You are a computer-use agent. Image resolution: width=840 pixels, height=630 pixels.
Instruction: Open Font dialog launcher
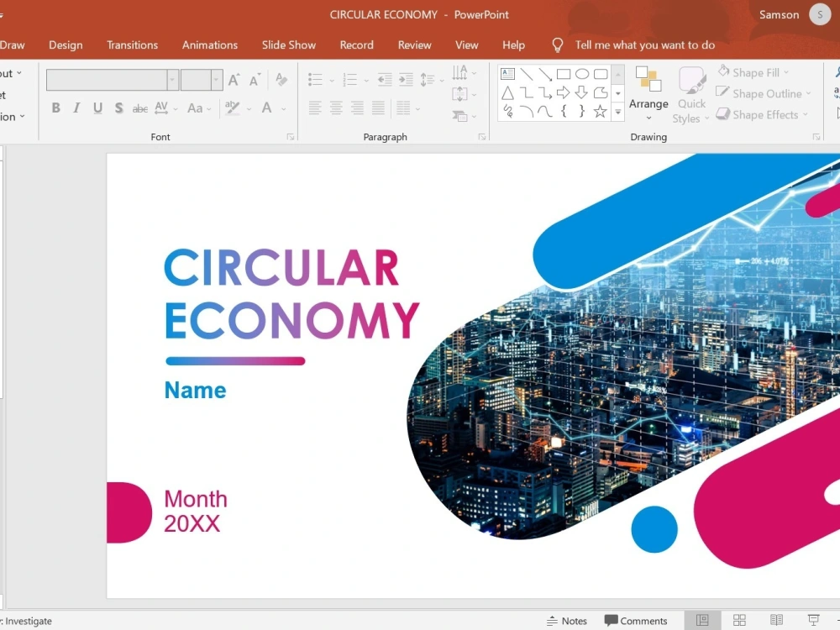coord(291,137)
